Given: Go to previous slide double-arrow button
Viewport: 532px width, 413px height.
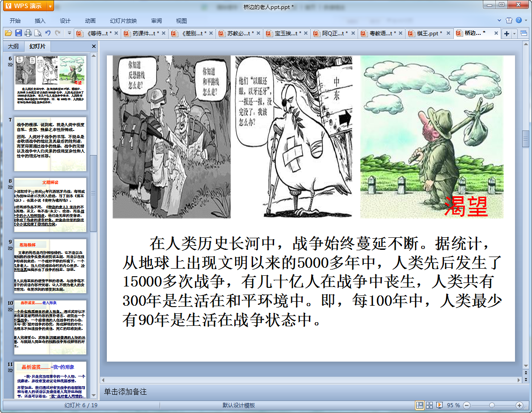Looking at the screenshot, I should click(526, 373).
